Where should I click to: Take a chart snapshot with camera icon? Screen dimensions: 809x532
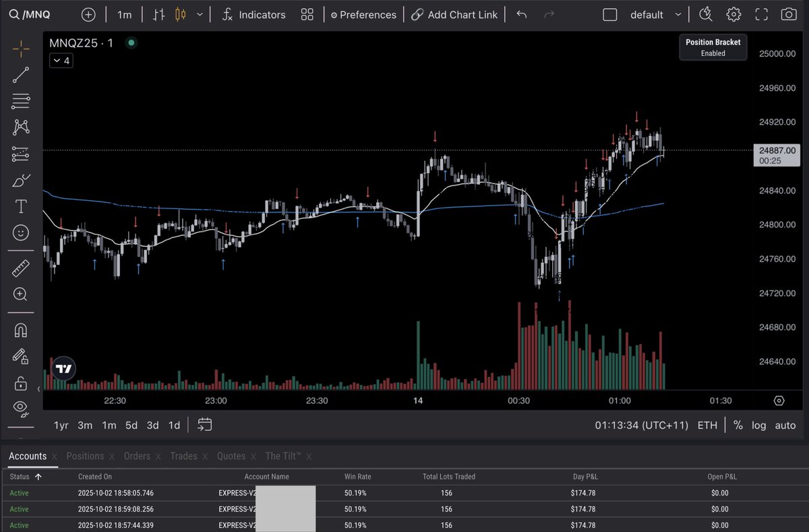coord(787,14)
